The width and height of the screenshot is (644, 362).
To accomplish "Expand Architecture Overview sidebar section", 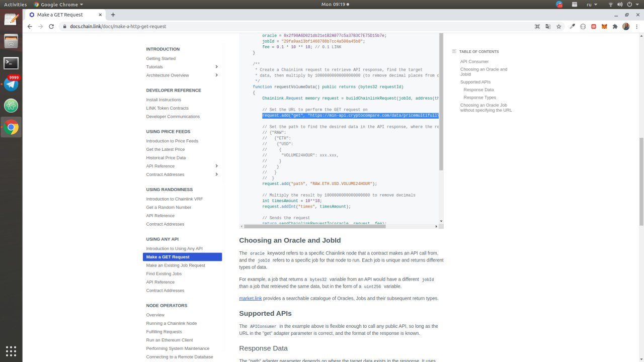I will pos(216,75).
